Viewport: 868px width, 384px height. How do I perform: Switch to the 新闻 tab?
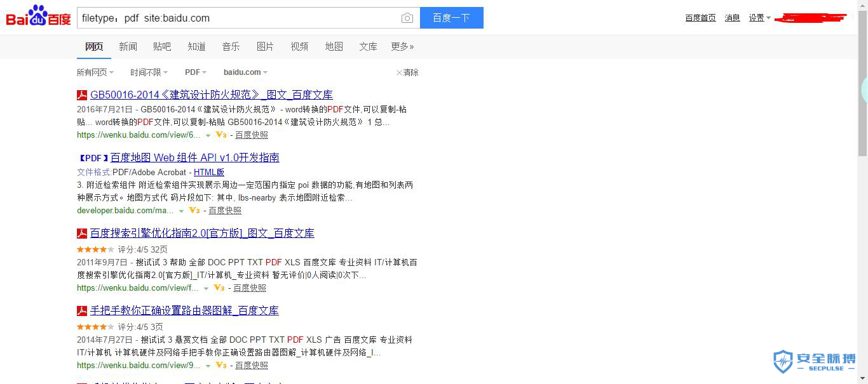tap(128, 46)
